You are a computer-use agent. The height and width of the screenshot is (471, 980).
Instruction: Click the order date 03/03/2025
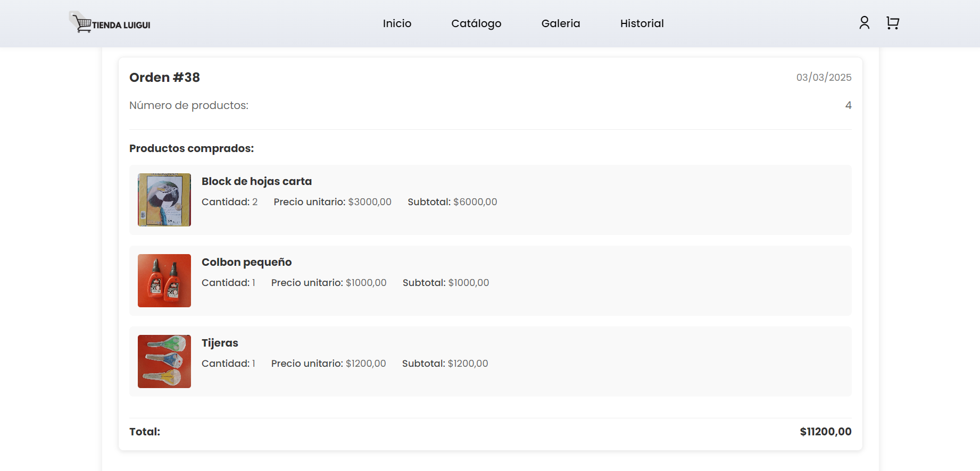[x=824, y=78]
